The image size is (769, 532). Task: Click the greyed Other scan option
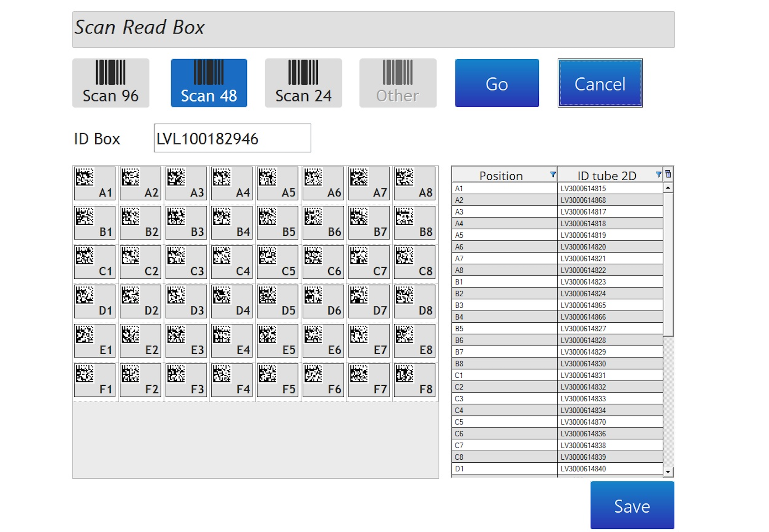tap(398, 83)
